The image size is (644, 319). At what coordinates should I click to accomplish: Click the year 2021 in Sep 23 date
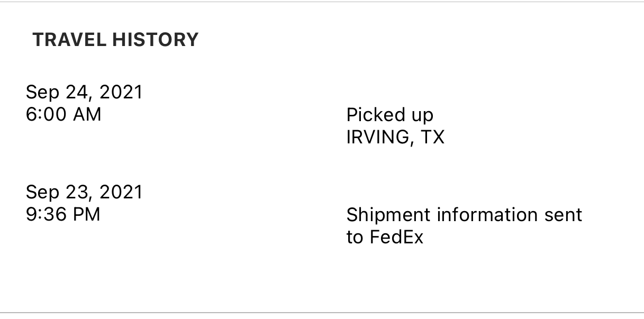tap(121, 192)
